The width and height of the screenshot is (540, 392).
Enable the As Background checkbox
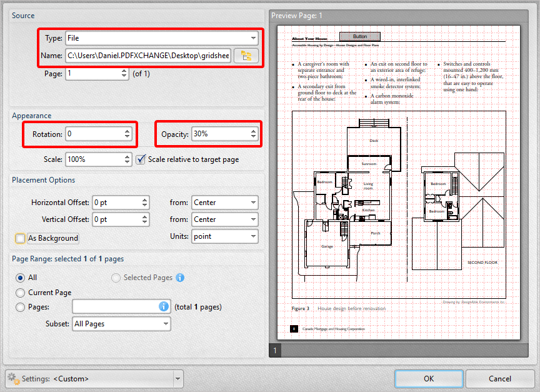point(21,238)
